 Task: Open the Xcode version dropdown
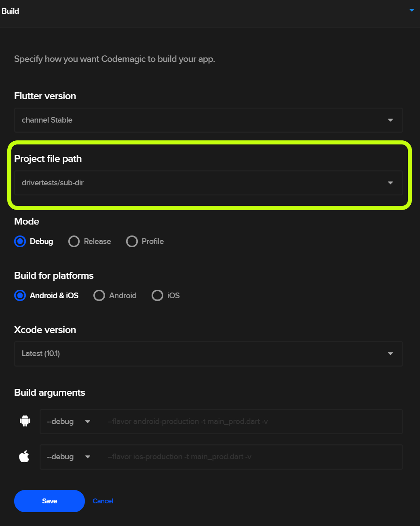(x=209, y=354)
